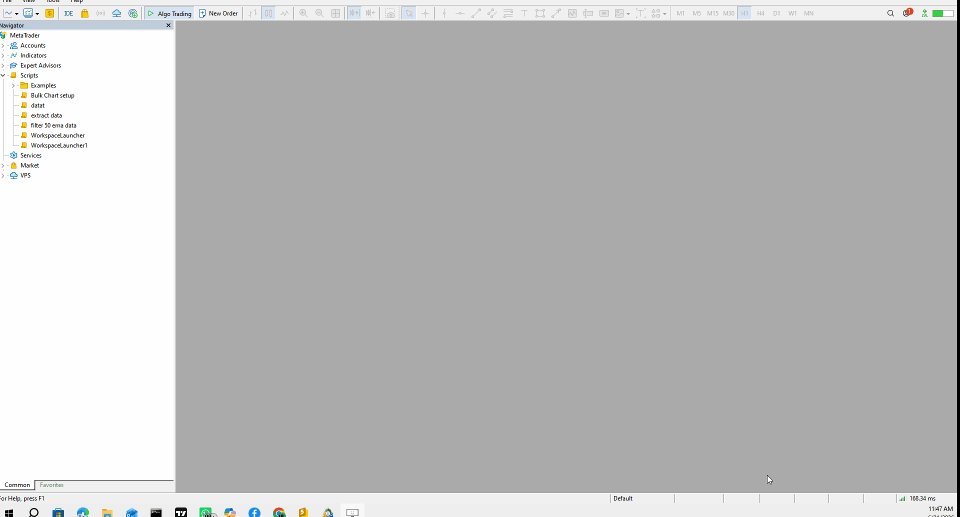Screen dimensions: 960x517
Task: Click the Zoom In magnifier icon
Action: (x=303, y=13)
